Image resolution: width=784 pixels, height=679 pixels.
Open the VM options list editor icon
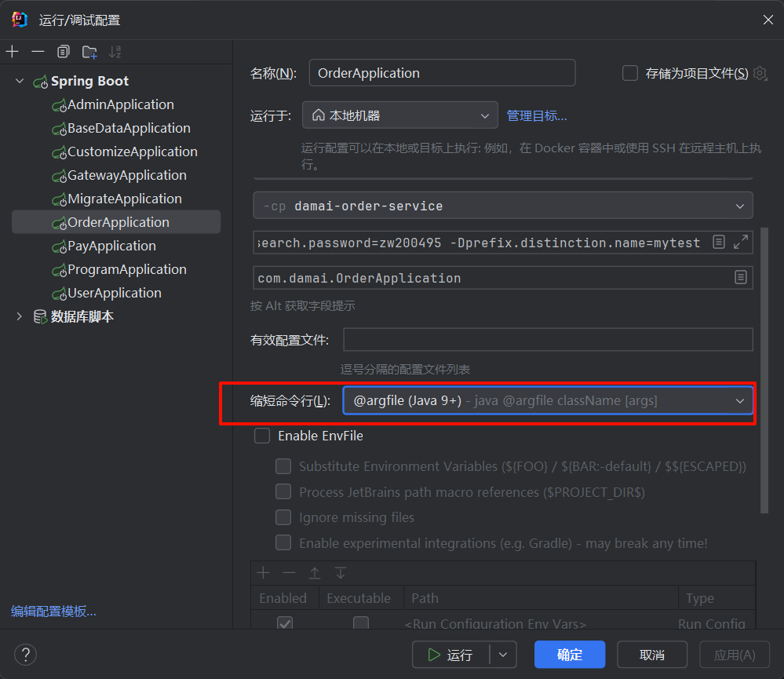[x=719, y=242]
